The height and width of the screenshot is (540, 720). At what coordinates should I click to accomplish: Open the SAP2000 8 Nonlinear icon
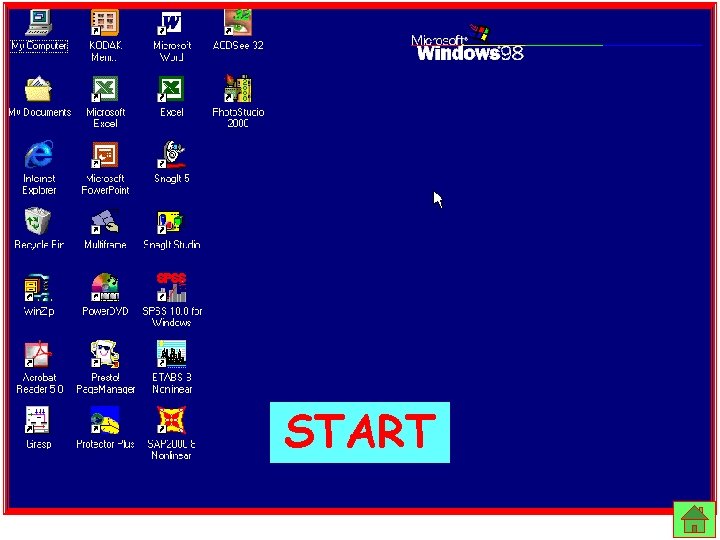tap(171, 420)
